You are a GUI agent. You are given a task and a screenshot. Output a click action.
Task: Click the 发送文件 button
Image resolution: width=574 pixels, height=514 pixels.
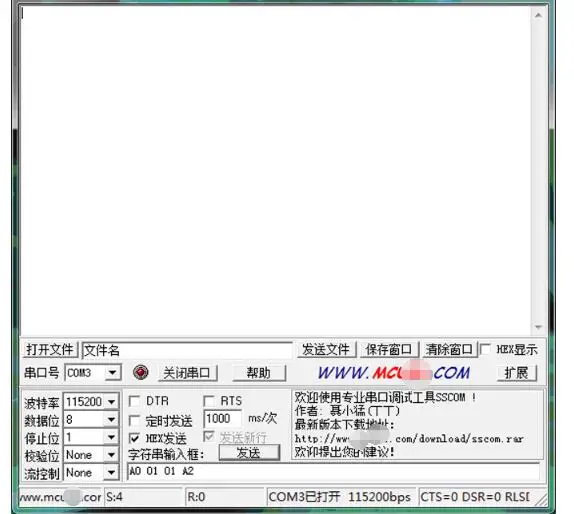(326, 350)
